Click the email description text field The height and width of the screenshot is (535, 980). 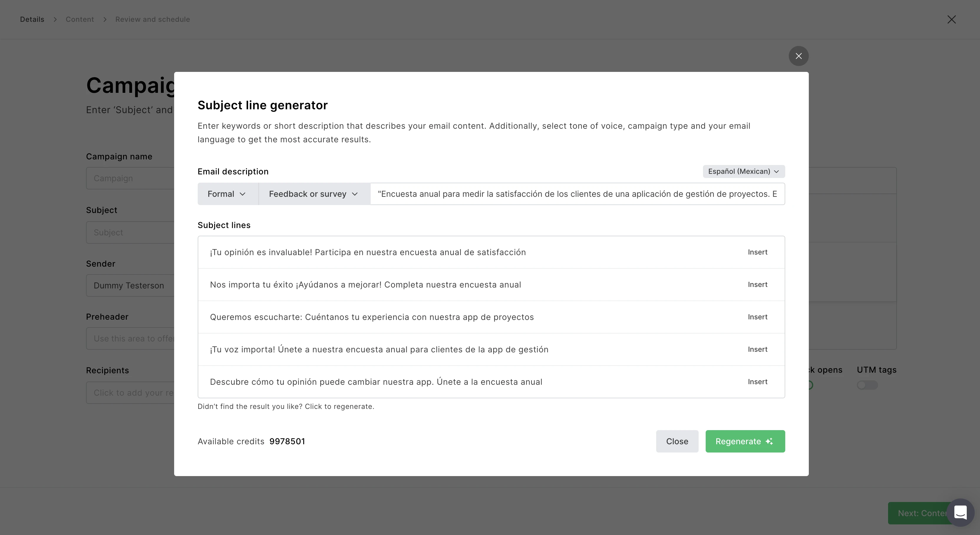point(577,194)
